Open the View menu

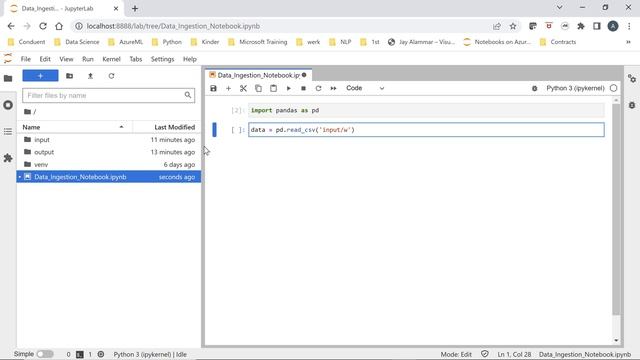(x=66, y=59)
